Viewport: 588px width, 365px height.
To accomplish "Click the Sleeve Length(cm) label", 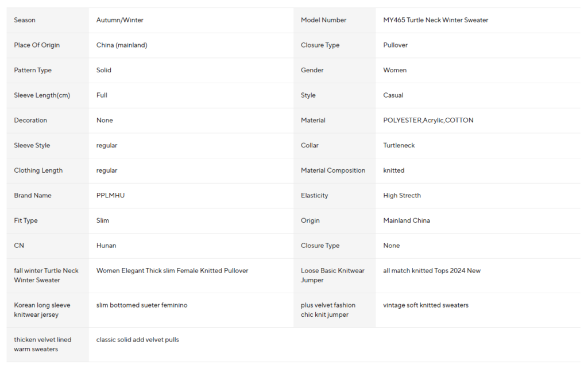I will [x=42, y=95].
